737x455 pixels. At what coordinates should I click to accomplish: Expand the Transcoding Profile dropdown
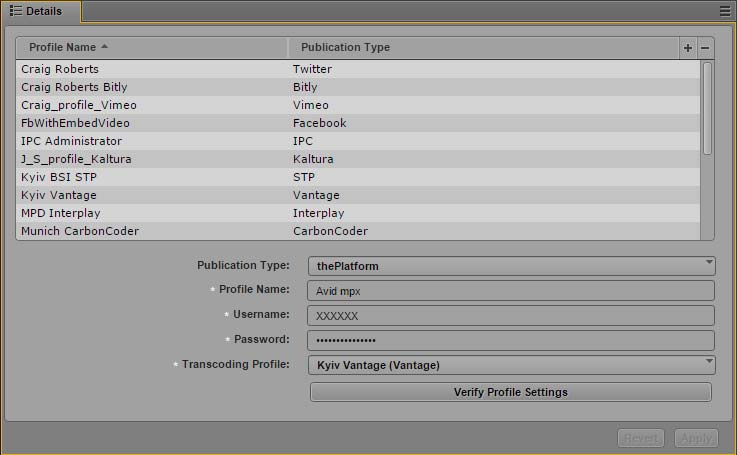click(x=511, y=365)
